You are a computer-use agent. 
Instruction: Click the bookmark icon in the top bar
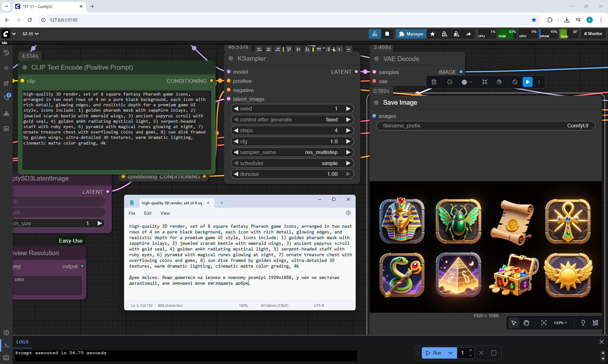[x=387, y=34]
